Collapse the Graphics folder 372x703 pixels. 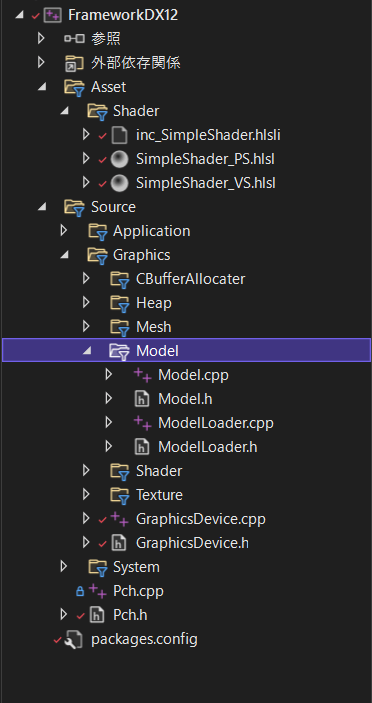[x=64, y=255]
